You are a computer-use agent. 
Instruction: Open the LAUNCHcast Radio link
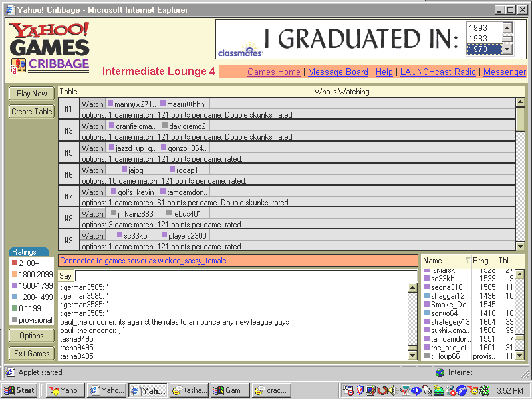coord(438,72)
